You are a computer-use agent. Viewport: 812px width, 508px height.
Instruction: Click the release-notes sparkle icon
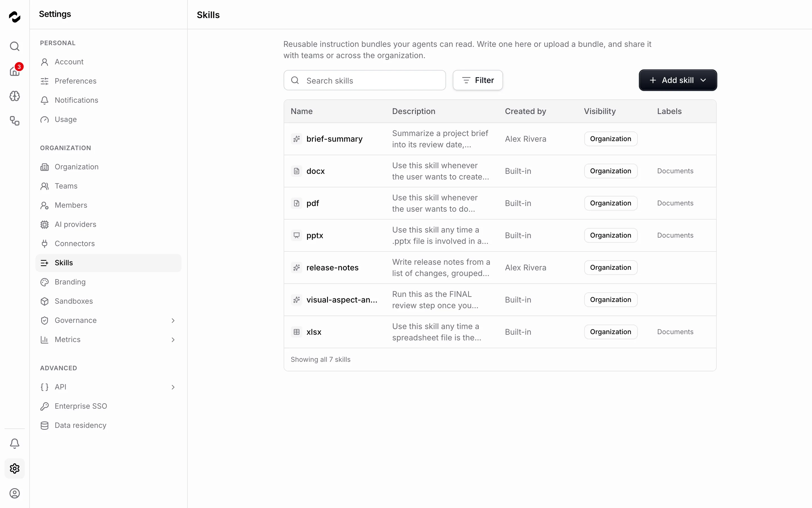point(297,268)
